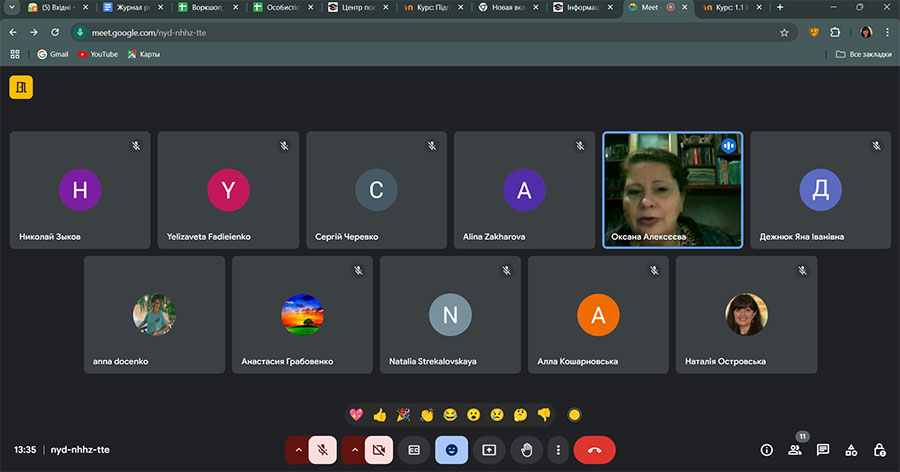Unmute the microphone
This screenshot has height=472, width=900.
point(323,450)
